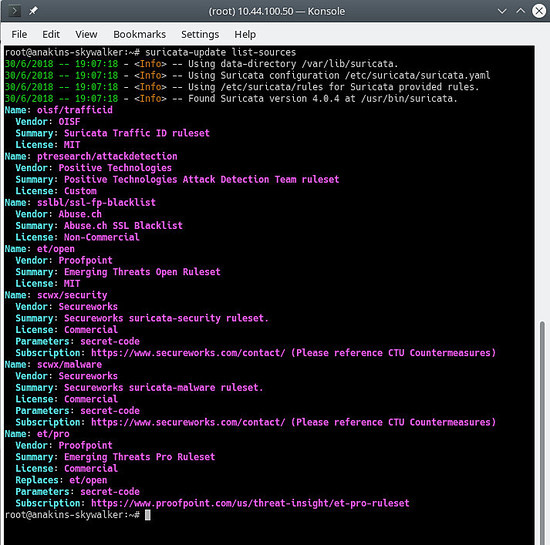
Task: Click 'Secureworks suricata-malware ruleset.' summary
Action: point(163,388)
